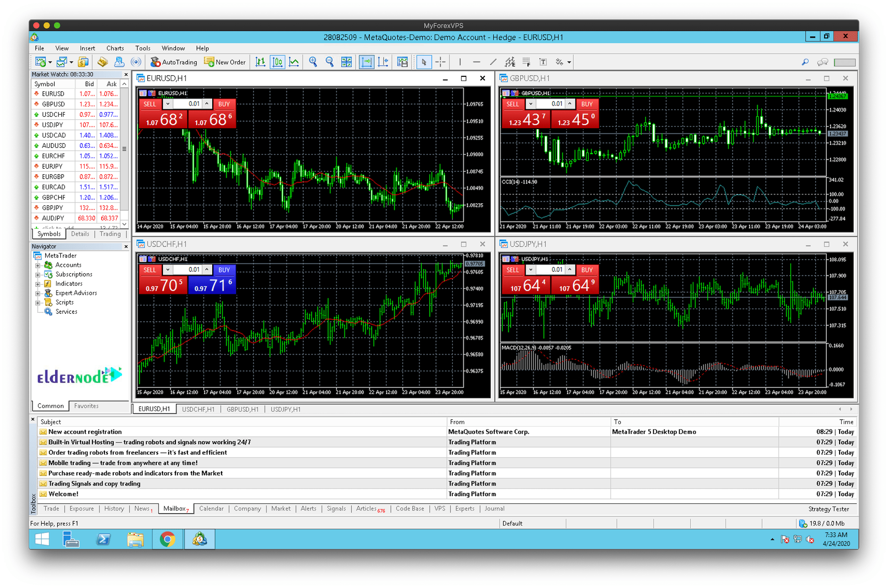Click SELL on the USDJPY chart panel
This screenshot has width=888, height=588.
pyautogui.click(x=513, y=270)
